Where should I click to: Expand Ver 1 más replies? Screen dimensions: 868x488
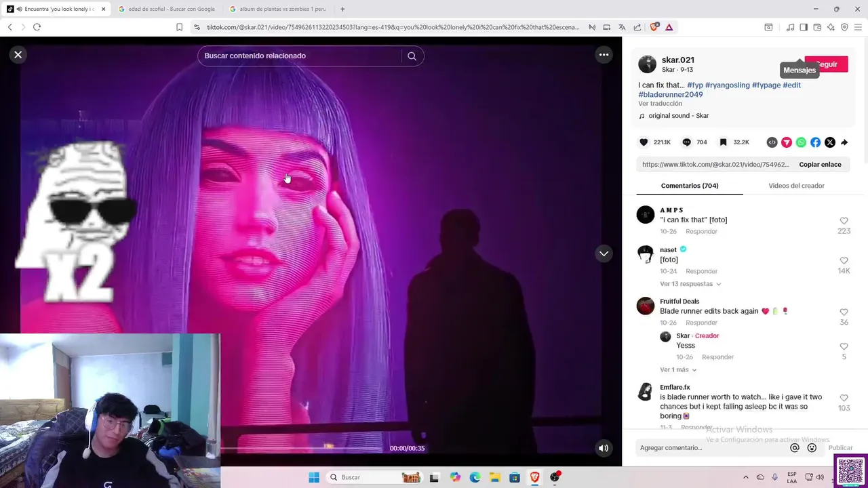[678, 370]
